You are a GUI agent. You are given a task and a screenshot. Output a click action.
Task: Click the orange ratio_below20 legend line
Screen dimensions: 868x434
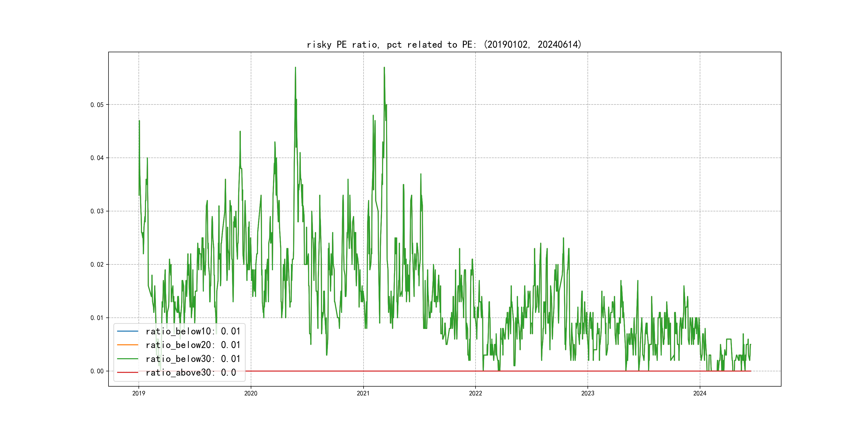pos(127,345)
